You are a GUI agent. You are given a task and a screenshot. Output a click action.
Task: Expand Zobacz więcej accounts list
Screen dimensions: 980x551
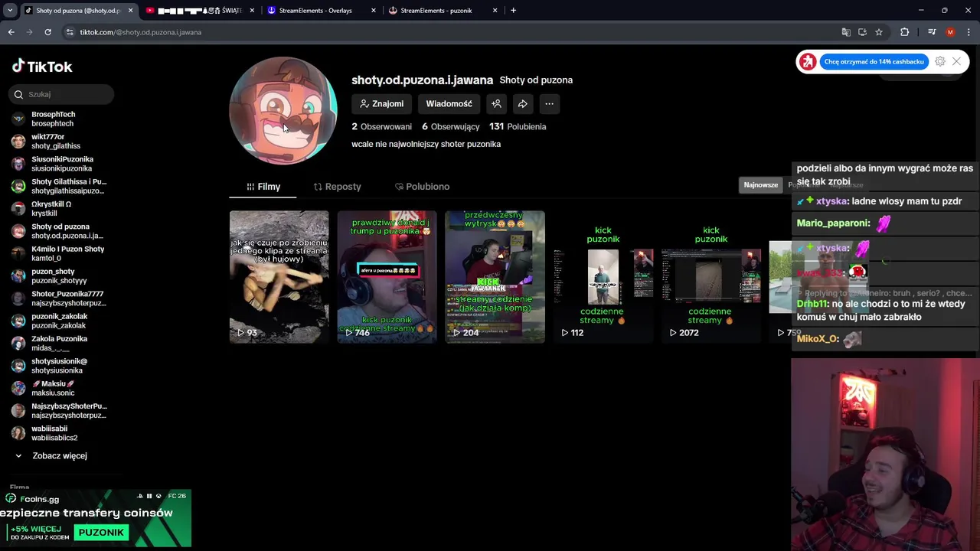point(52,455)
